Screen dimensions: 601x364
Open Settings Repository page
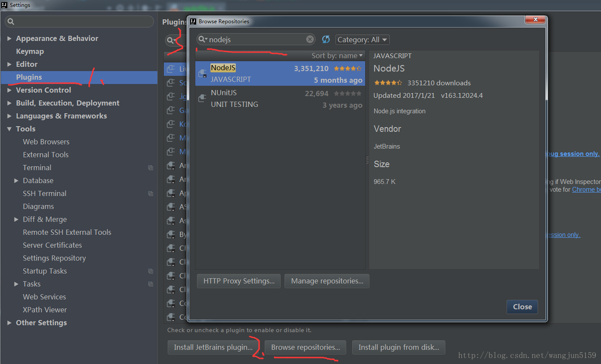pyautogui.click(x=54, y=258)
